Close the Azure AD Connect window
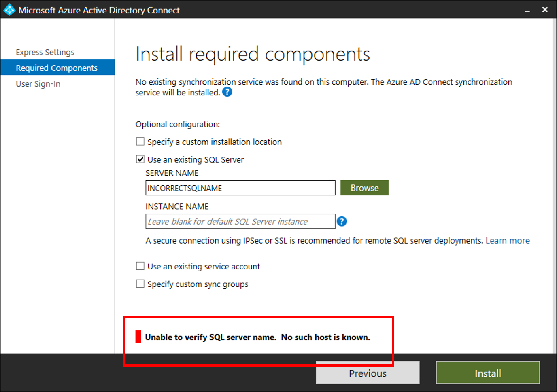 (x=545, y=10)
